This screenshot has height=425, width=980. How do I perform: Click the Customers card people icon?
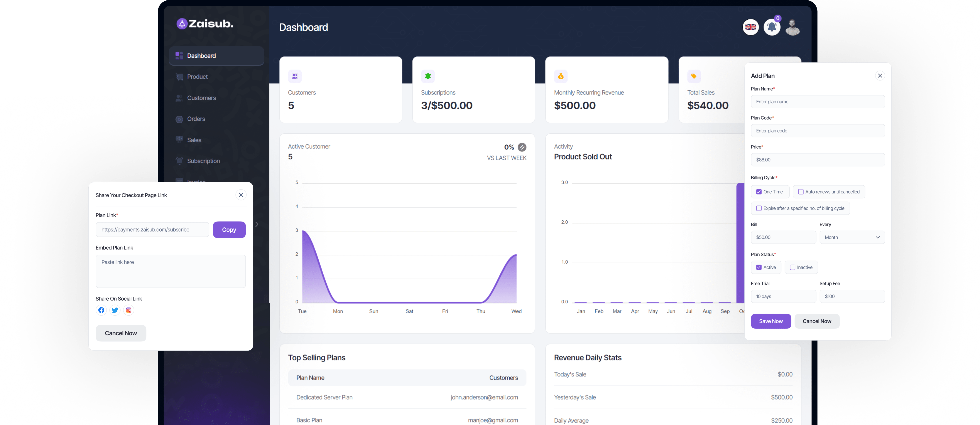tap(295, 76)
